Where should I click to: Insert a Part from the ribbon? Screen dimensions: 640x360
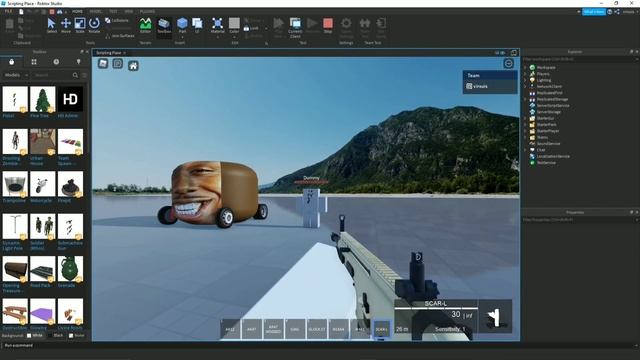tap(182, 24)
